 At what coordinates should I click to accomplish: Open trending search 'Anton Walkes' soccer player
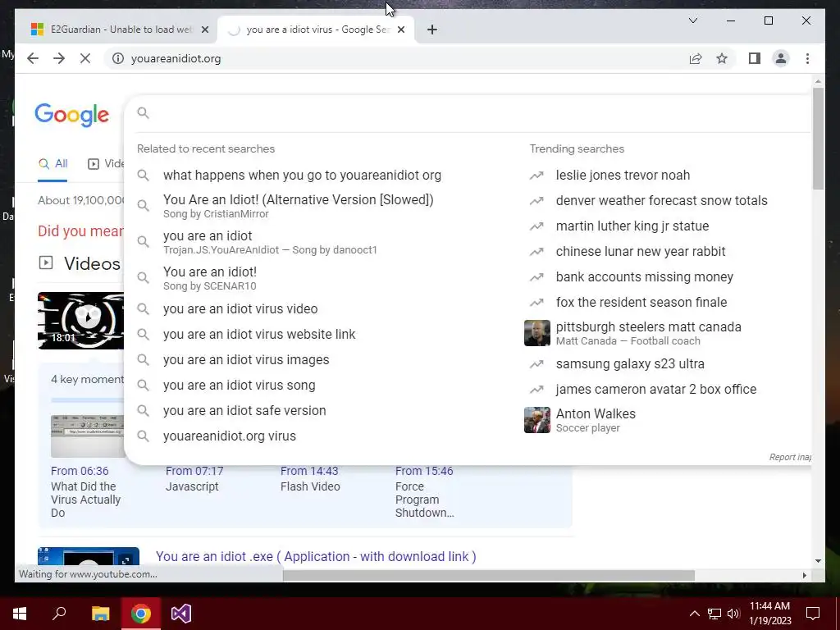pos(596,420)
